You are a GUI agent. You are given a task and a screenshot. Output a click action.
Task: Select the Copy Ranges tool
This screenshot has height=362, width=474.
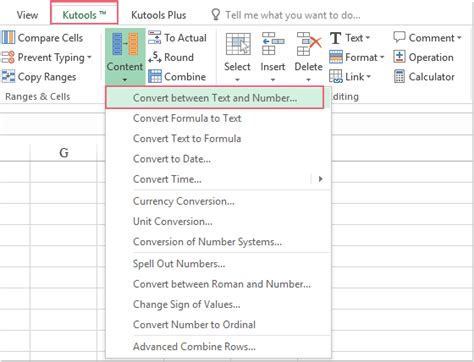(39, 77)
